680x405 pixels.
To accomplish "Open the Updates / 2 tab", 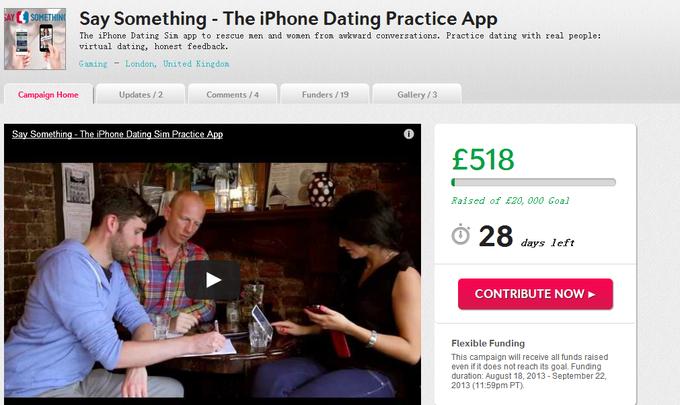I will 141,95.
